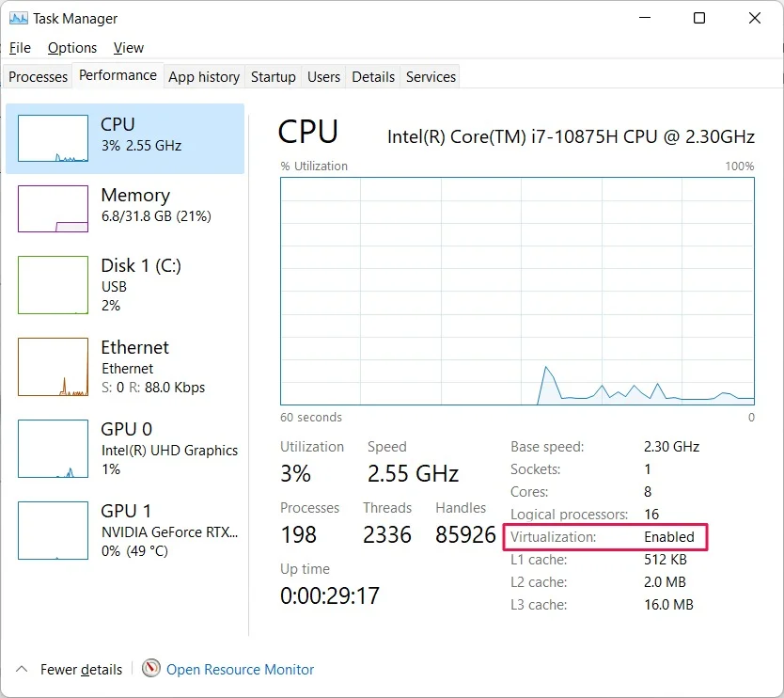Switch to the App history tab

[204, 76]
